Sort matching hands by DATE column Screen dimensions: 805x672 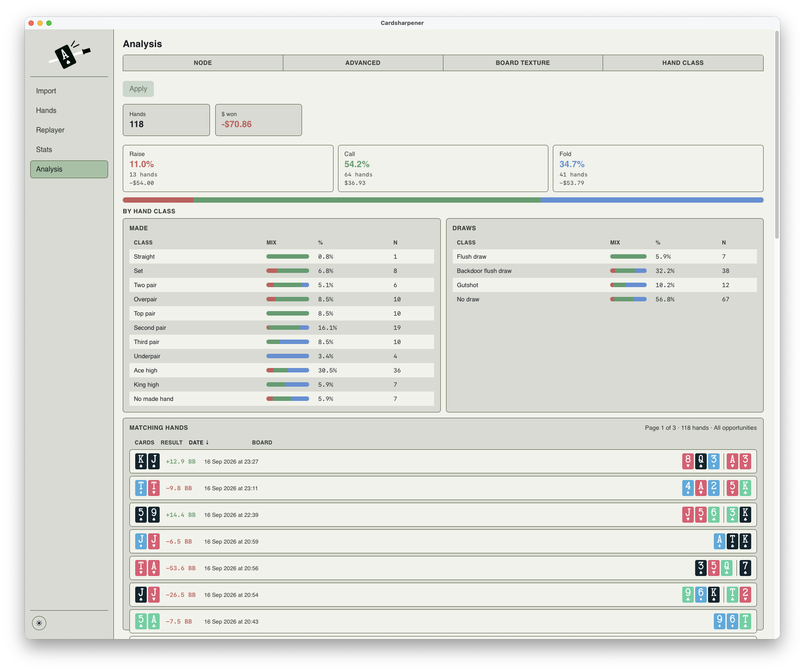199,443
